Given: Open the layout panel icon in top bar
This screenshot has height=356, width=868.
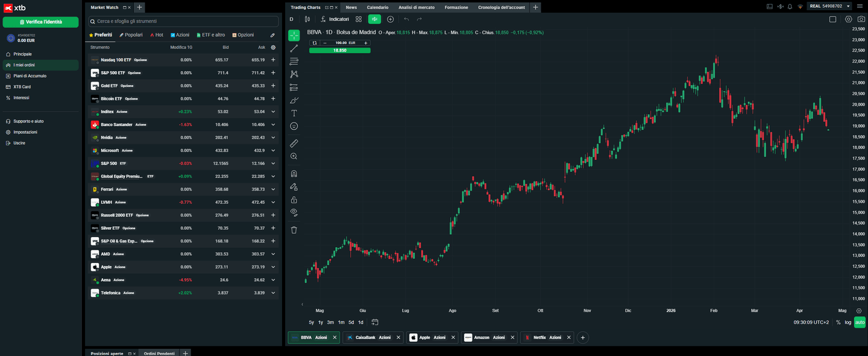Looking at the screenshot, I should pos(769,6).
